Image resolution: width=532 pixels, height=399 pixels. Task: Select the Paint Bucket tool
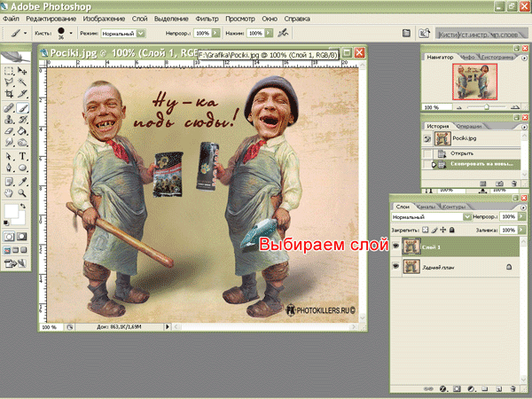pos(22,131)
